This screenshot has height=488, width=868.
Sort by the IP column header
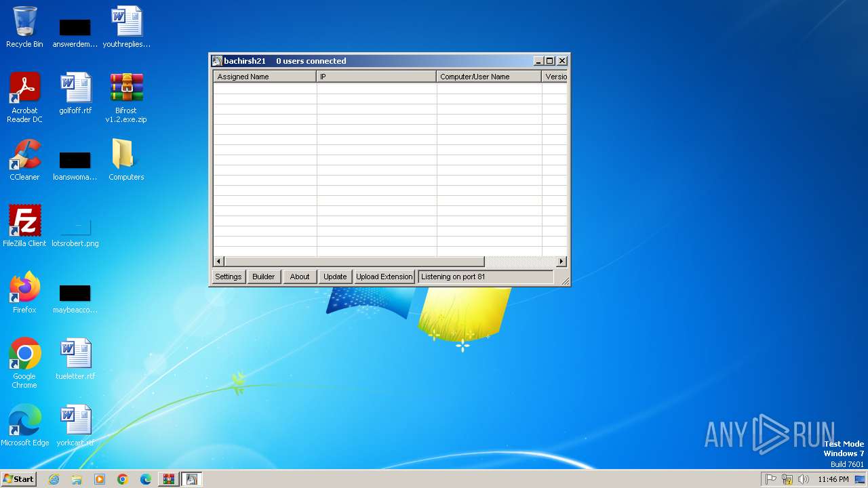pyautogui.click(x=376, y=77)
